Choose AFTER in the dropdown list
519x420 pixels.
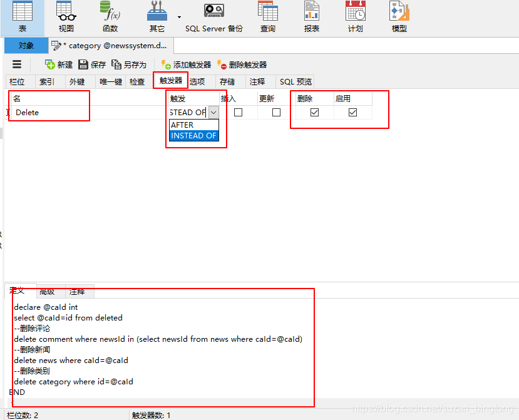click(194, 125)
